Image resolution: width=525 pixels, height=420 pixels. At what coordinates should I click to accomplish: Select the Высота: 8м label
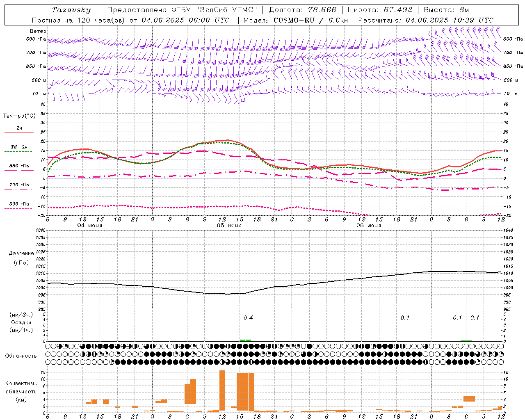coord(446,10)
